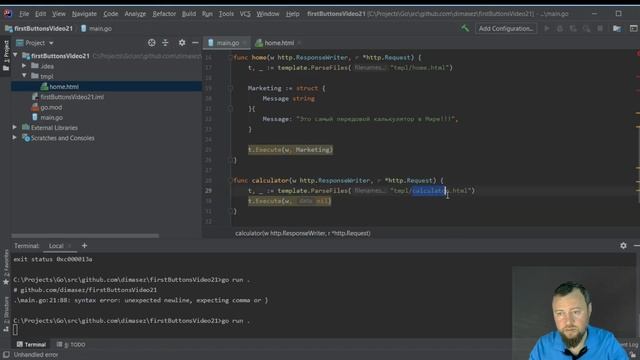Open the Run menu
Screen dimensions: 640x360
[207, 14]
